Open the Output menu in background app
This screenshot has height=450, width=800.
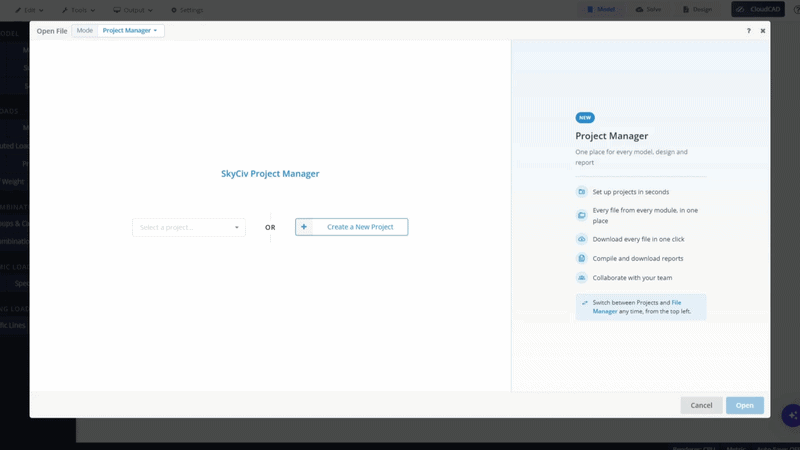coord(133,10)
